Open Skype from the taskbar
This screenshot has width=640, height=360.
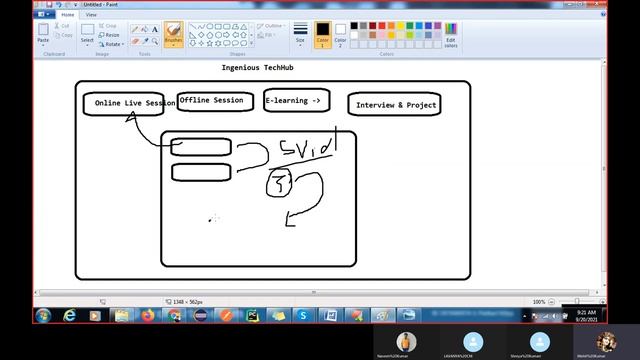click(303, 316)
